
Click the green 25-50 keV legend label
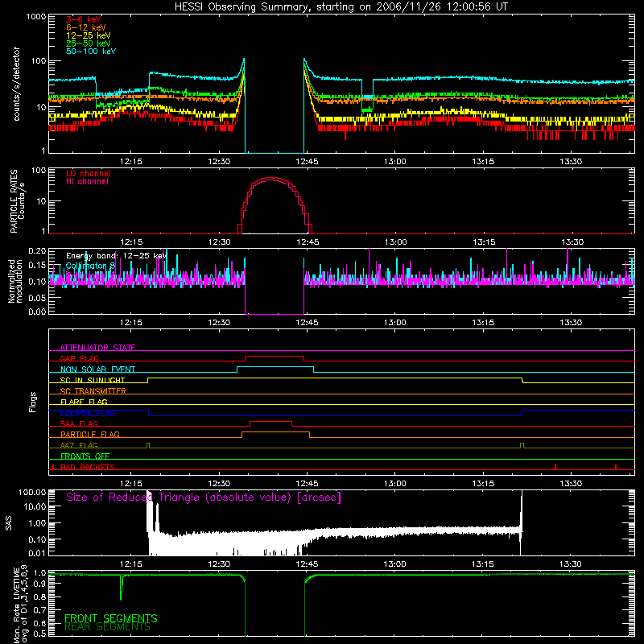89,43
